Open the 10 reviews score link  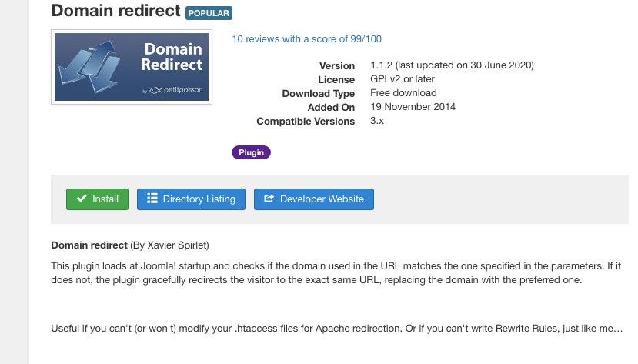[307, 39]
